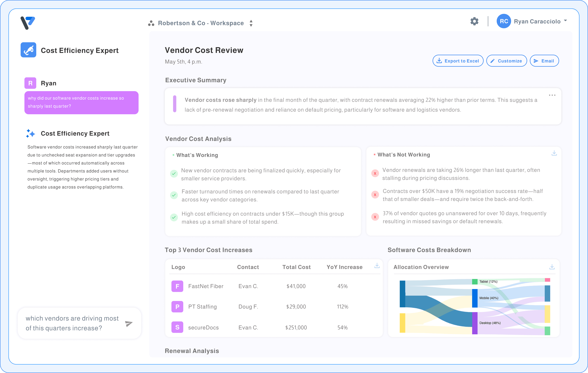Click the Desktop (48%) purple node in the chart
Image resolution: width=588 pixels, height=373 pixels.
point(474,323)
